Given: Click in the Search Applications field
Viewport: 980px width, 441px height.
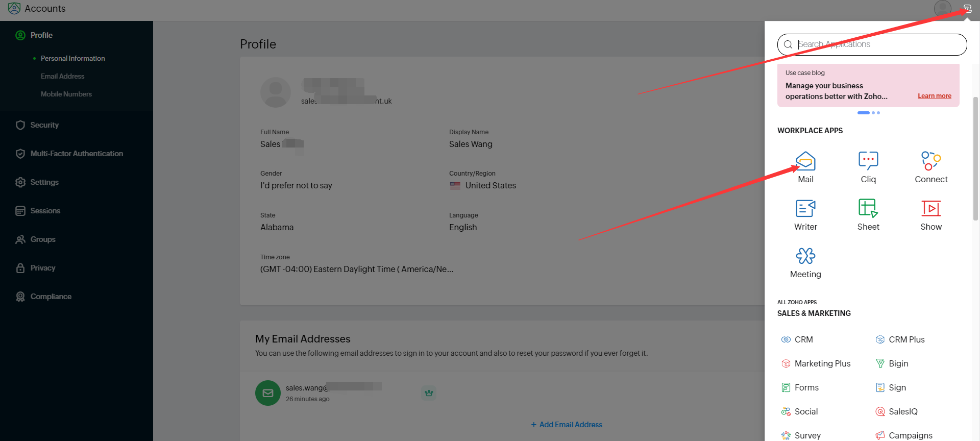Looking at the screenshot, I should pyautogui.click(x=872, y=44).
